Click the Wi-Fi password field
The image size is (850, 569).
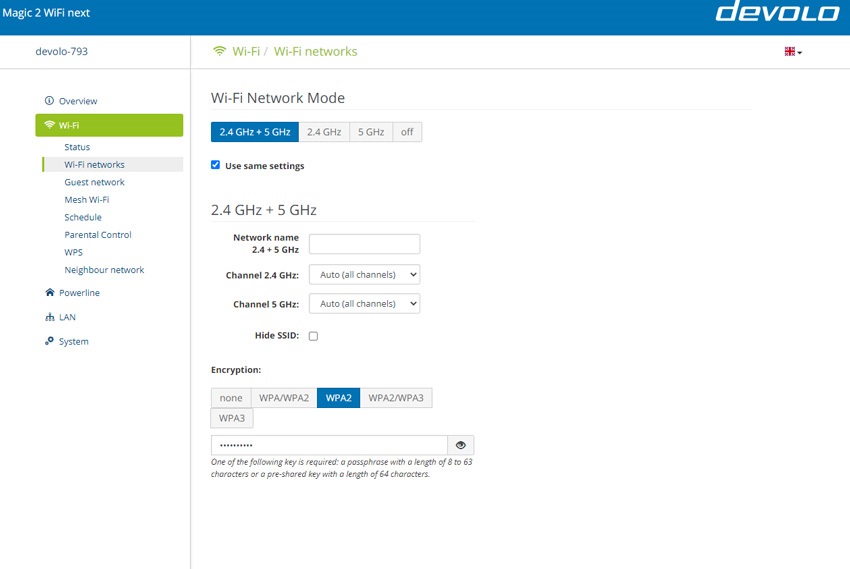click(x=329, y=445)
